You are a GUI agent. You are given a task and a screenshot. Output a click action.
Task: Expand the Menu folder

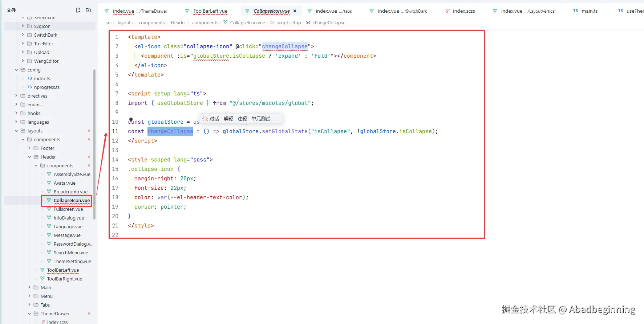(29, 296)
